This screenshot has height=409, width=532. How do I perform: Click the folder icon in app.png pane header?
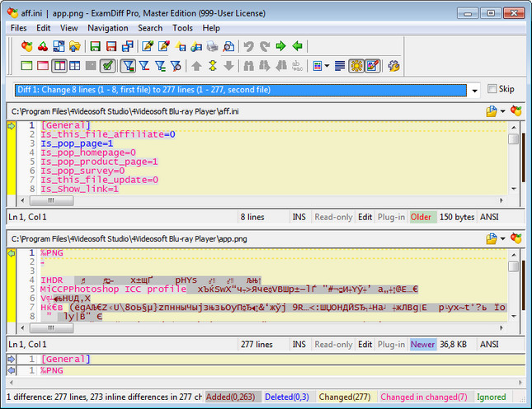coord(492,239)
